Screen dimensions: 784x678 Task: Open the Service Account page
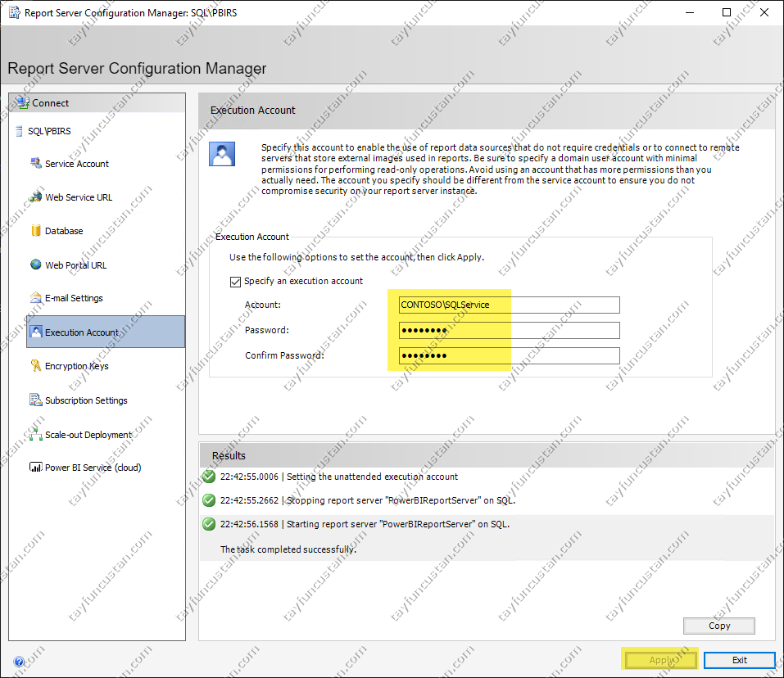[x=76, y=164]
